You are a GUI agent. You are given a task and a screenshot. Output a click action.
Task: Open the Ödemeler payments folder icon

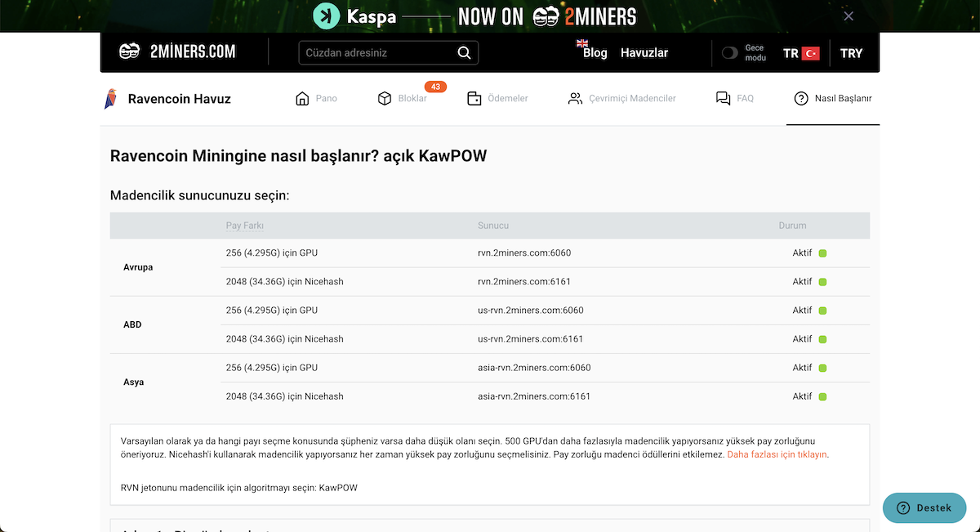[474, 97]
